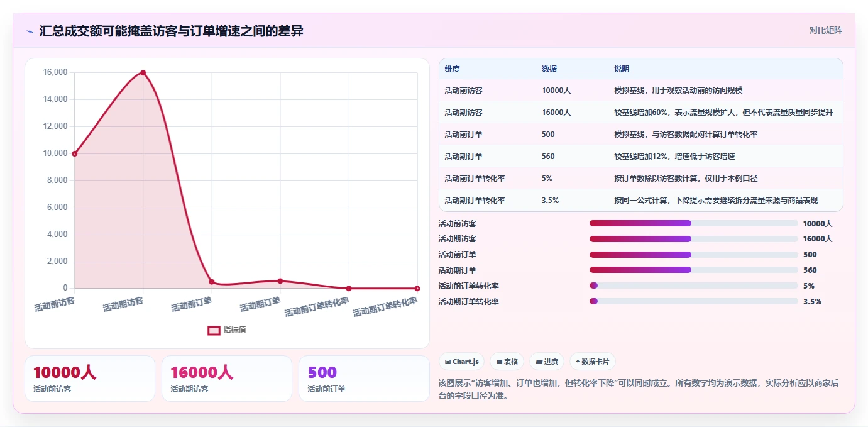This screenshot has width=868, height=427.
Task: Click table cell 活动期订单 in 维度 column
Action: coord(463,157)
